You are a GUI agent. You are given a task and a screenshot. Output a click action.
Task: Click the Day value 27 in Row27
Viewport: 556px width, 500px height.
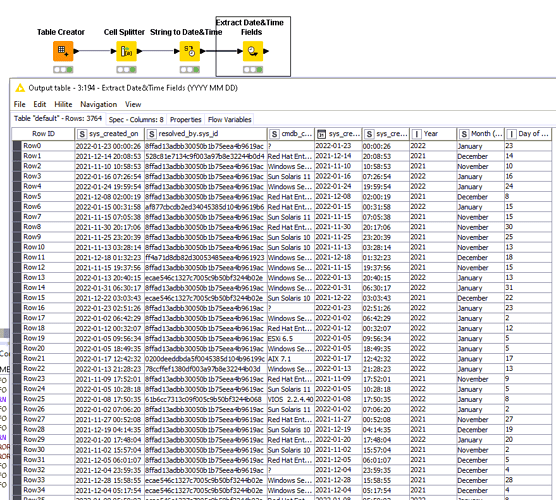pyautogui.click(x=528, y=419)
